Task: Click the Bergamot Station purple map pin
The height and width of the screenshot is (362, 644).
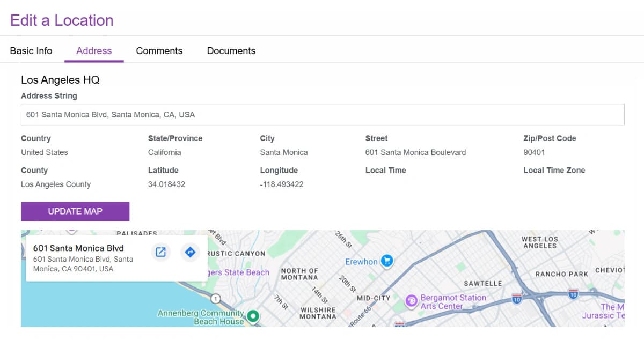Action: pos(412,301)
